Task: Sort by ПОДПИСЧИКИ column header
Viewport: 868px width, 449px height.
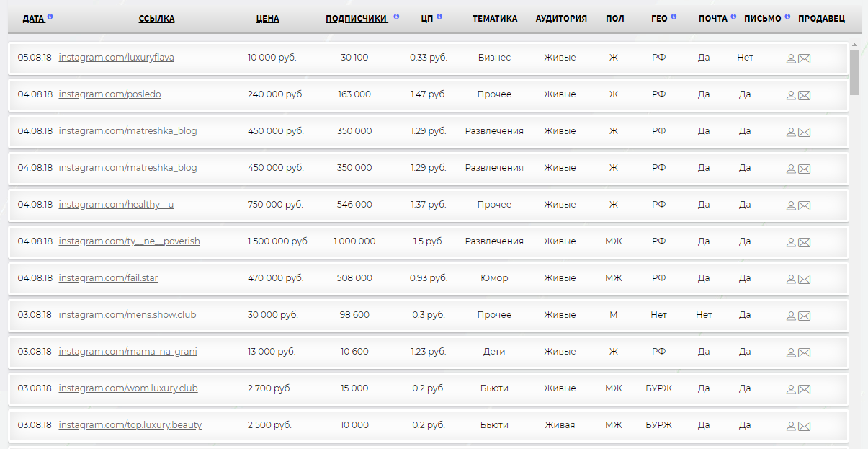Action: (356, 19)
